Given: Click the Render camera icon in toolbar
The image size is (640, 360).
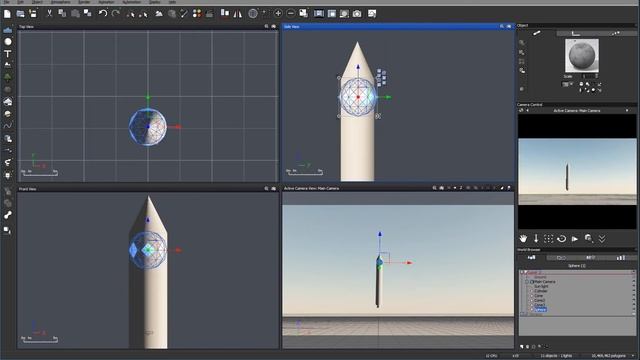Looking at the screenshot, I should (357, 13).
